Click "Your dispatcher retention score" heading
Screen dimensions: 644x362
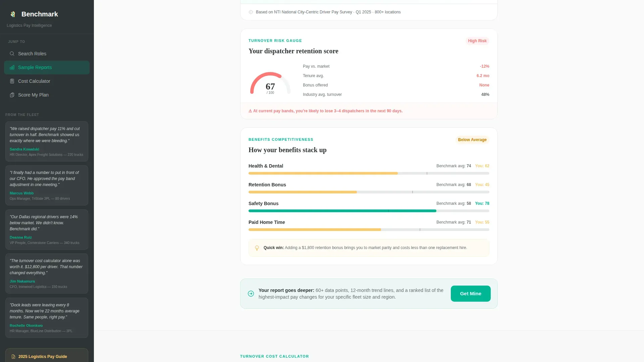pos(293,51)
